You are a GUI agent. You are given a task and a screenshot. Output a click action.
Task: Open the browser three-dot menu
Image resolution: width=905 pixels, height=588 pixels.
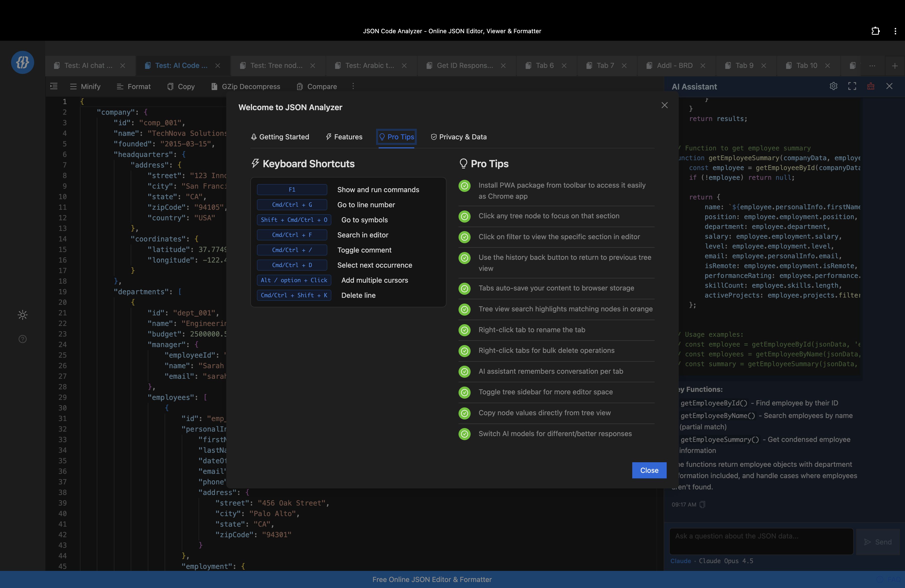(895, 31)
